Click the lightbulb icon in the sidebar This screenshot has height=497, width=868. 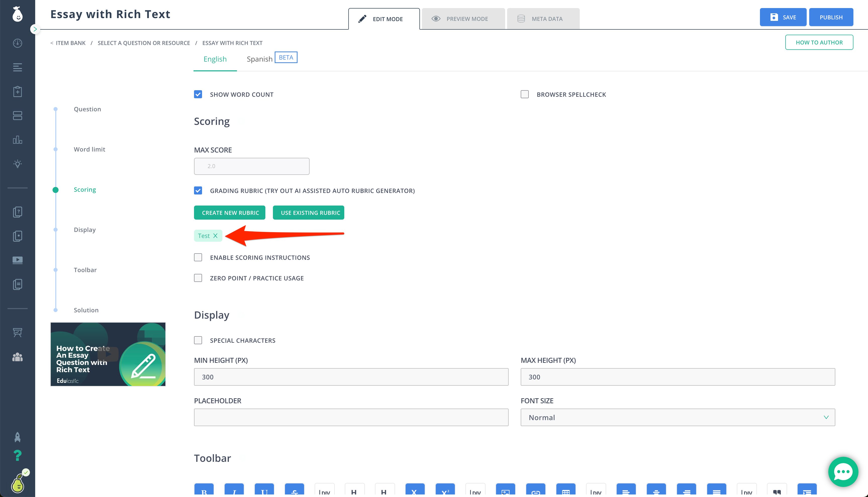click(17, 164)
